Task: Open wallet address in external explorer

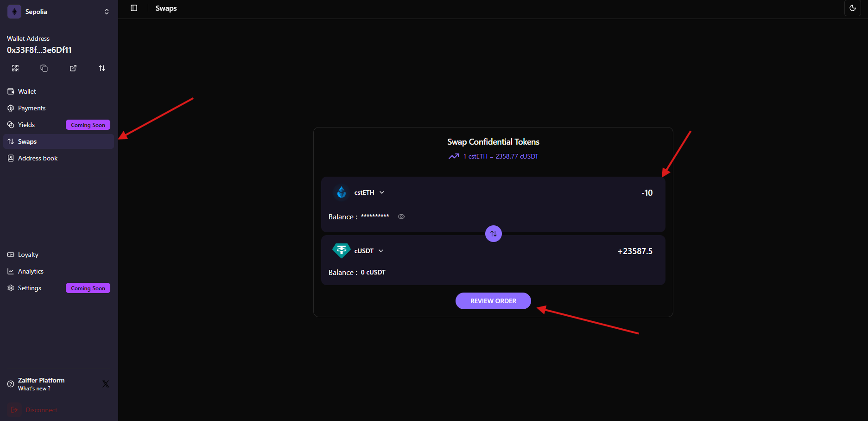Action: click(73, 68)
